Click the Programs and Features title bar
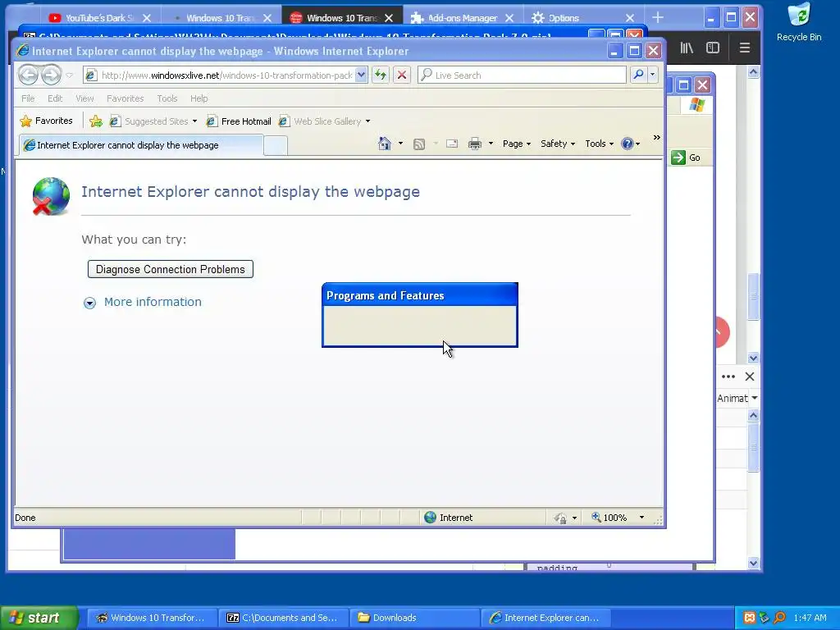This screenshot has width=840, height=630. pyautogui.click(x=420, y=295)
